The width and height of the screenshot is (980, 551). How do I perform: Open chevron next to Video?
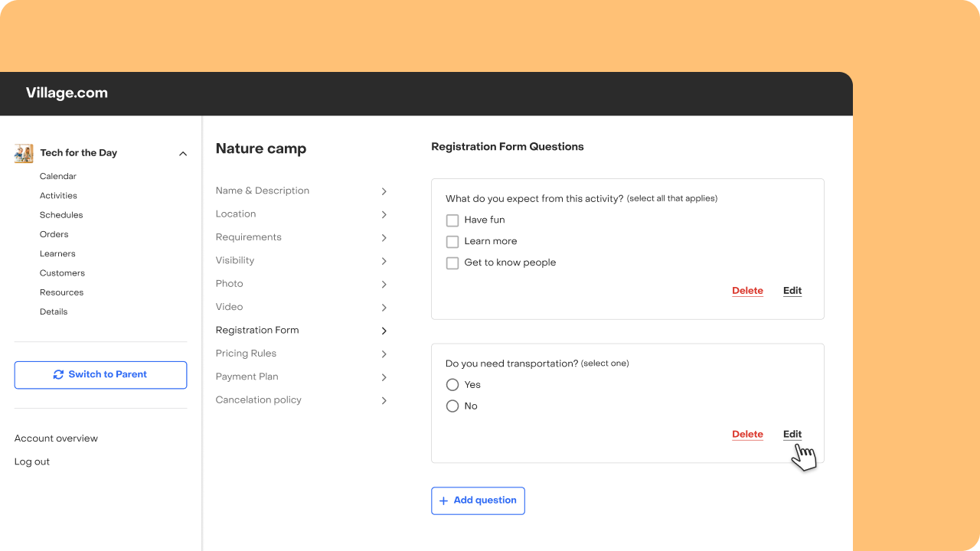[x=384, y=308]
